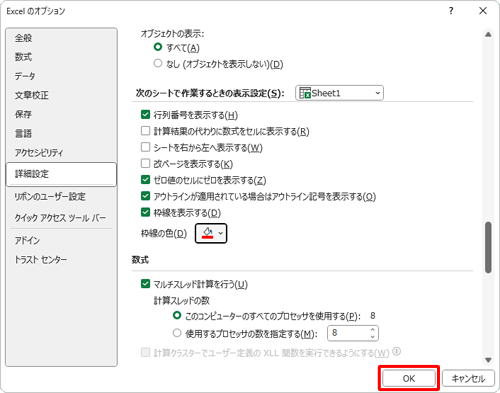Click the help question mark icon
Image resolution: width=500 pixels, height=393 pixels.
(x=451, y=11)
